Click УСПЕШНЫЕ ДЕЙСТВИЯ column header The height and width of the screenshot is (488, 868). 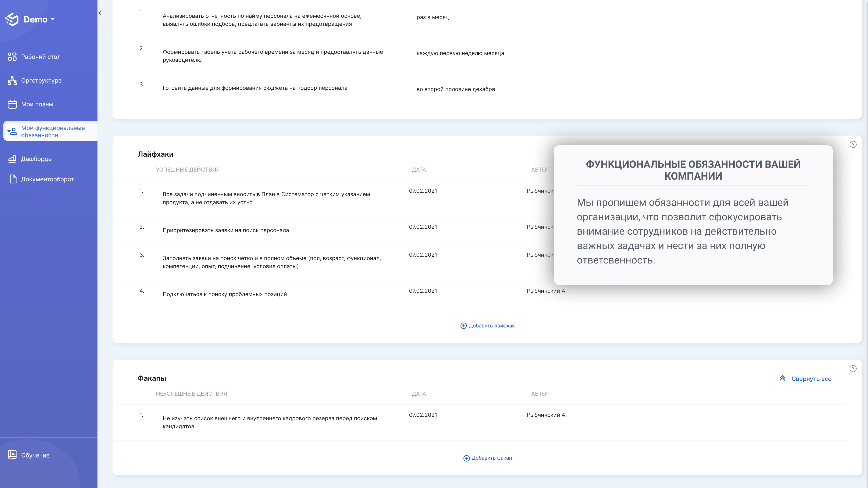point(187,170)
